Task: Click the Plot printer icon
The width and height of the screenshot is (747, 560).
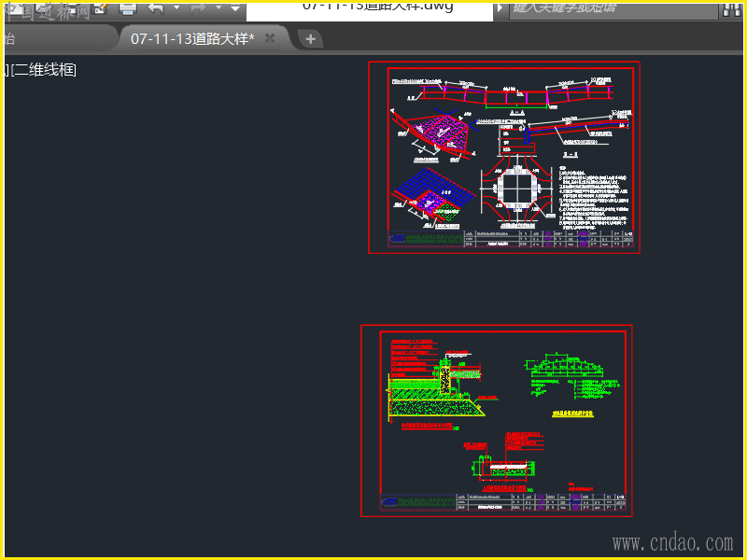Action: pyautogui.click(x=128, y=7)
